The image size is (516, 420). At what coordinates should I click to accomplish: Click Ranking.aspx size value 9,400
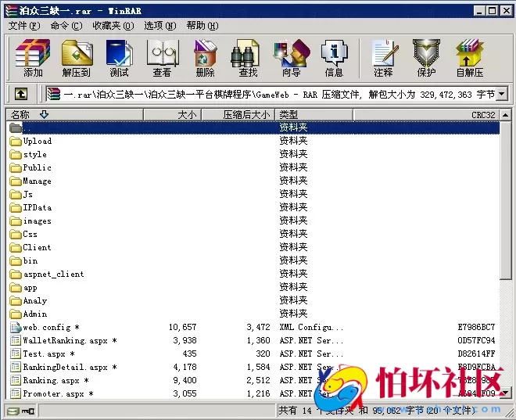tap(185, 380)
